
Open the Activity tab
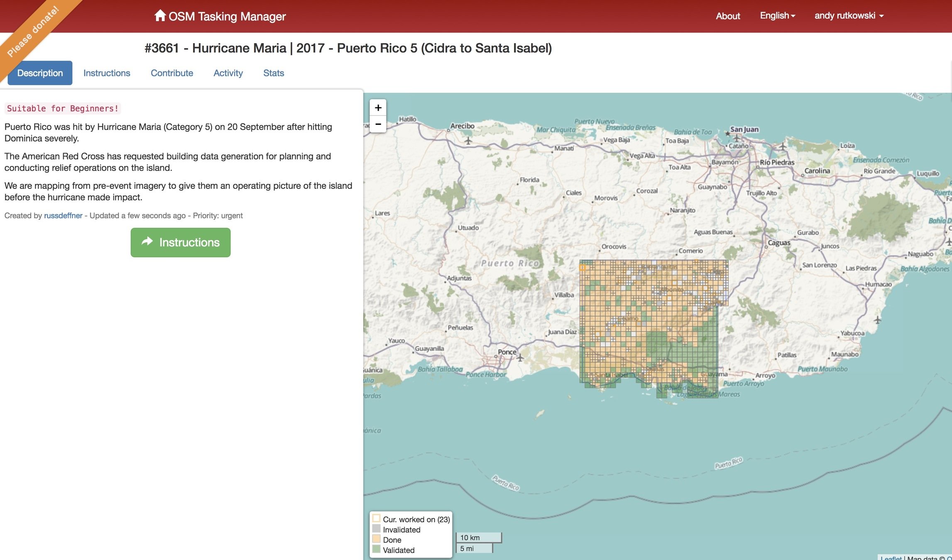228,73
